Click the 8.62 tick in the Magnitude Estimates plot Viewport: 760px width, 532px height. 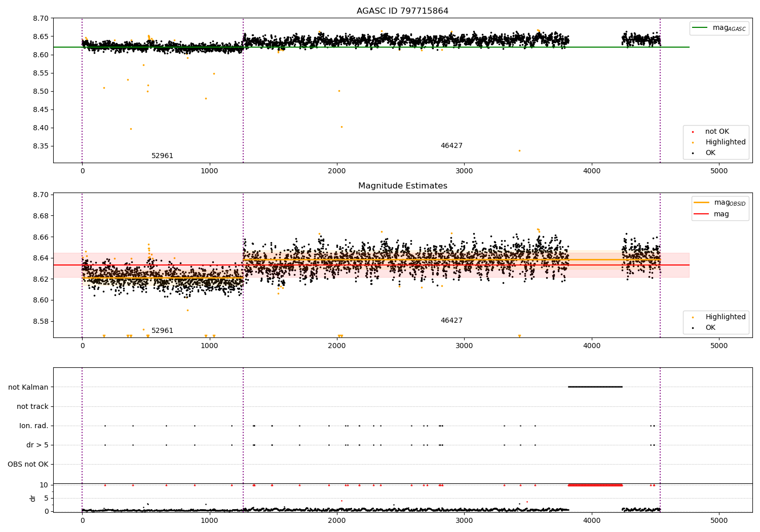pyautogui.click(x=41, y=279)
